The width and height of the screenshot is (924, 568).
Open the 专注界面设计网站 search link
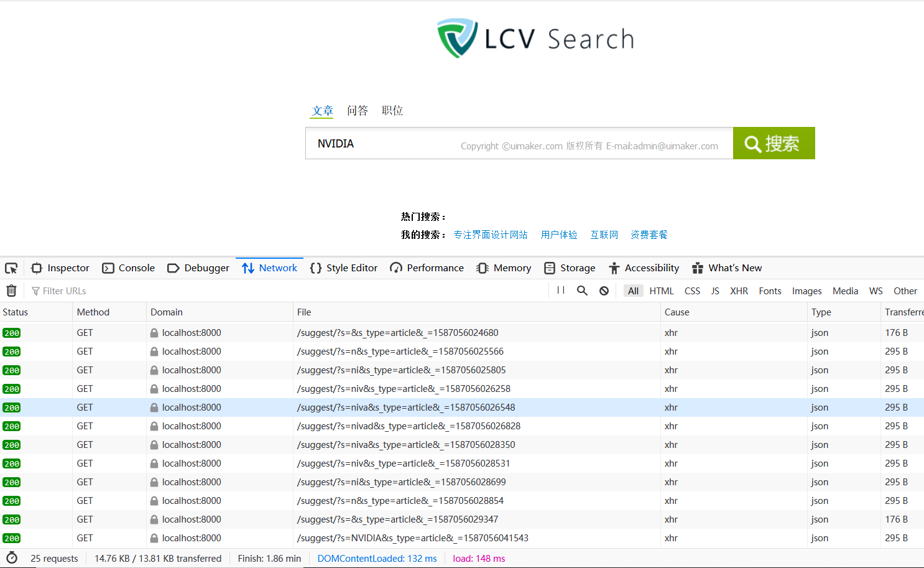[490, 235]
